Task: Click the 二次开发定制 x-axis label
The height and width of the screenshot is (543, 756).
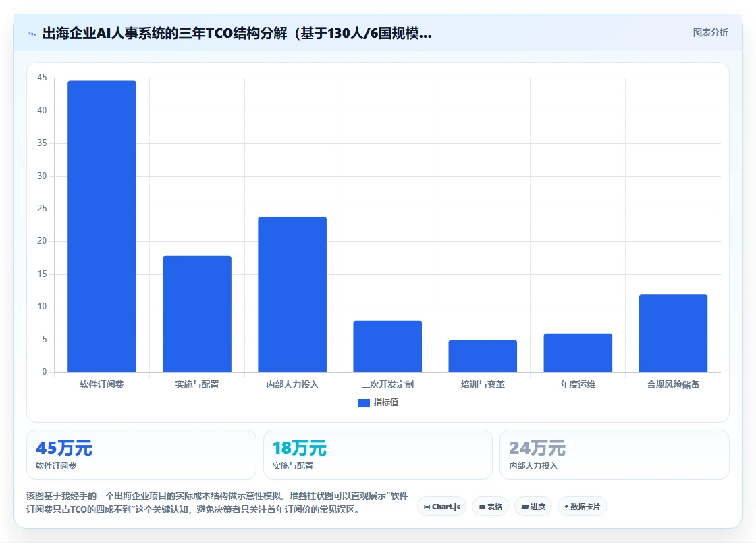Action: pos(387,384)
